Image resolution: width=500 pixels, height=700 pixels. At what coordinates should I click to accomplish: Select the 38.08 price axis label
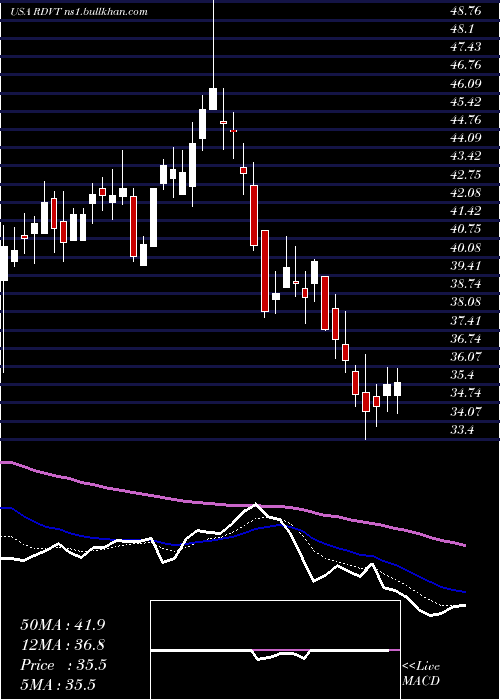465,301
